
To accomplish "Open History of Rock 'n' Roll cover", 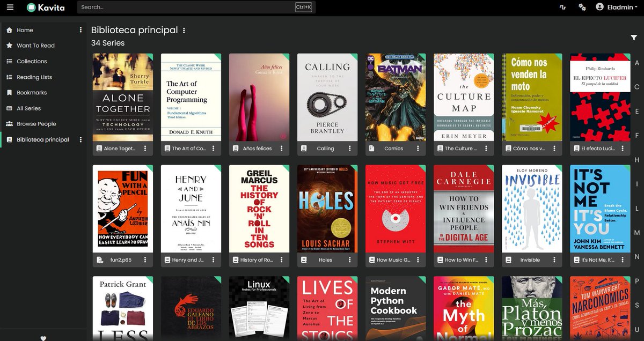I will pos(259,209).
